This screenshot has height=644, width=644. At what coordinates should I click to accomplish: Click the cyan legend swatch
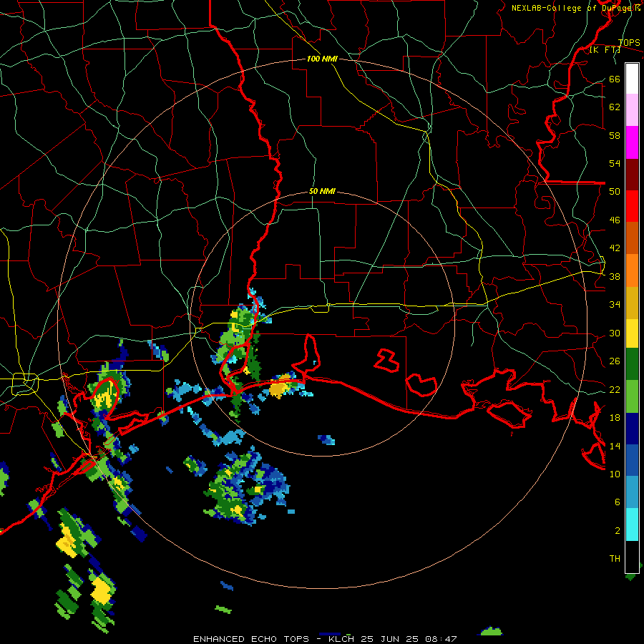click(x=632, y=525)
